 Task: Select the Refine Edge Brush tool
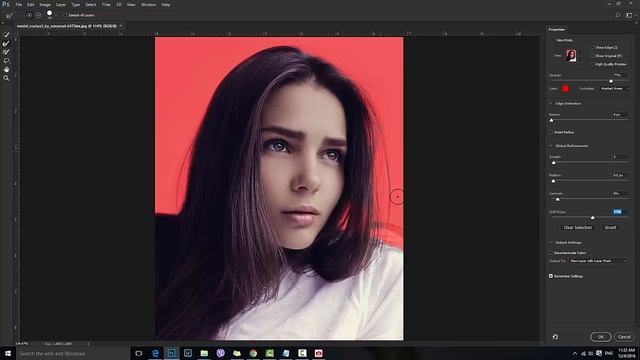7,43
